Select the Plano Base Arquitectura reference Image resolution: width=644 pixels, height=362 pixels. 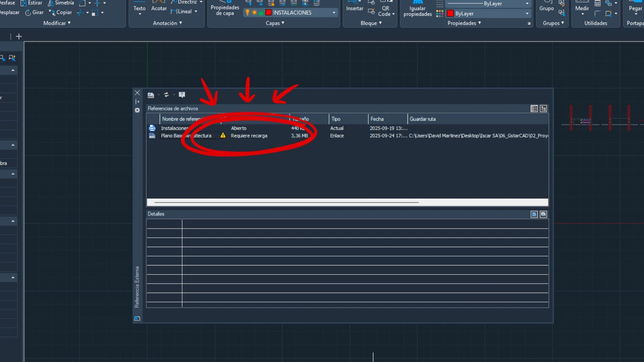[x=186, y=136]
